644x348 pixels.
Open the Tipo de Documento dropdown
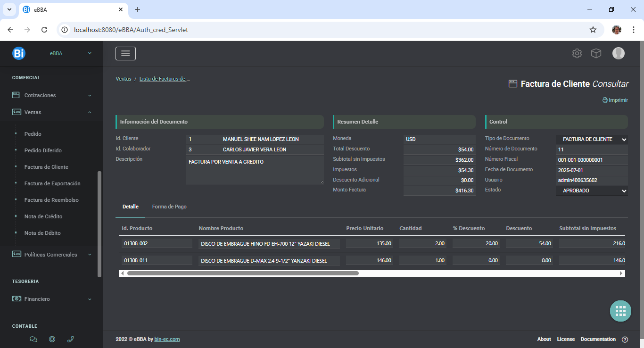[x=592, y=139]
